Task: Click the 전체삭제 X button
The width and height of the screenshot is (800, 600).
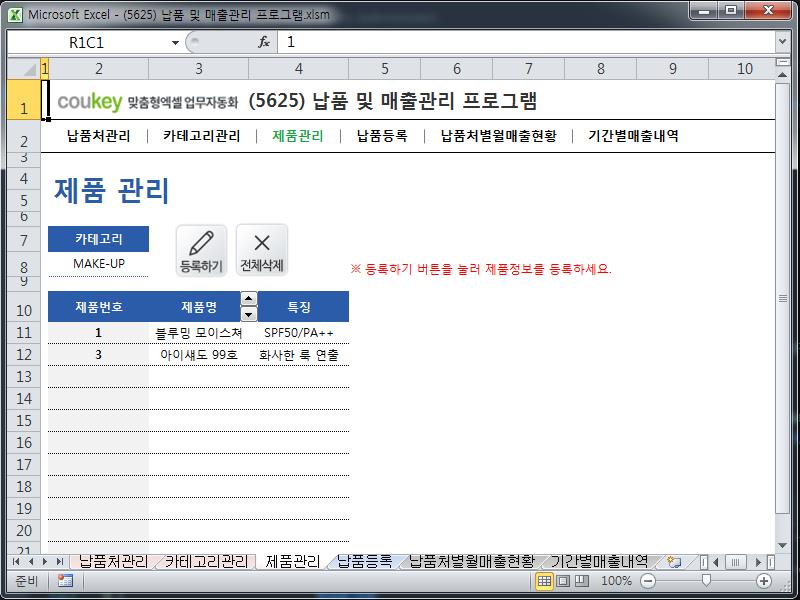Action: pyautogui.click(x=262, y=251)
